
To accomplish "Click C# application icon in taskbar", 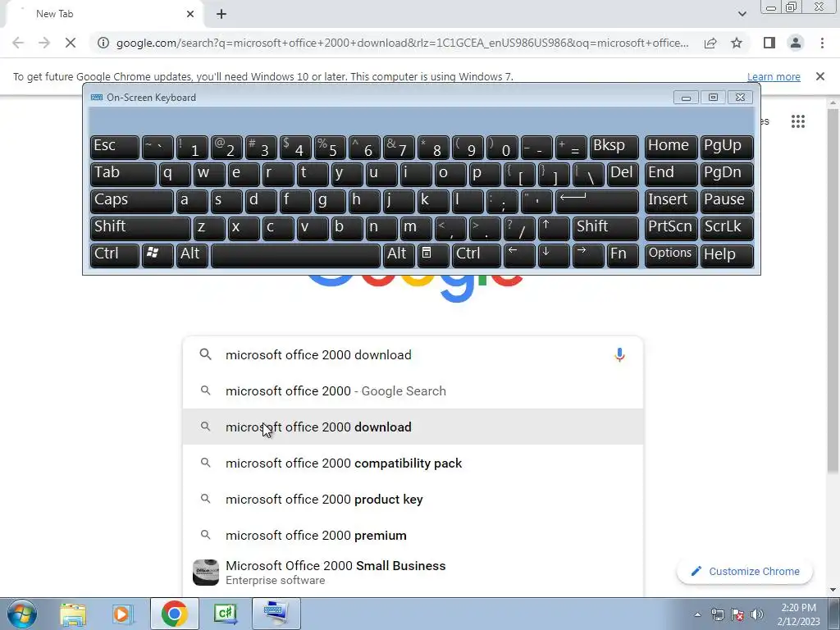I will pos(226,614).
